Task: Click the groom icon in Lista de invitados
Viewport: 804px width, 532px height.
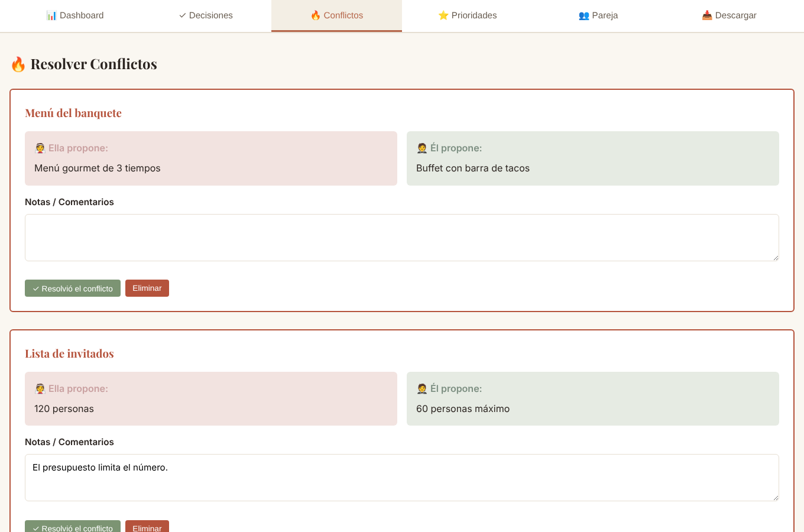Action: click(x=422, y=389)
